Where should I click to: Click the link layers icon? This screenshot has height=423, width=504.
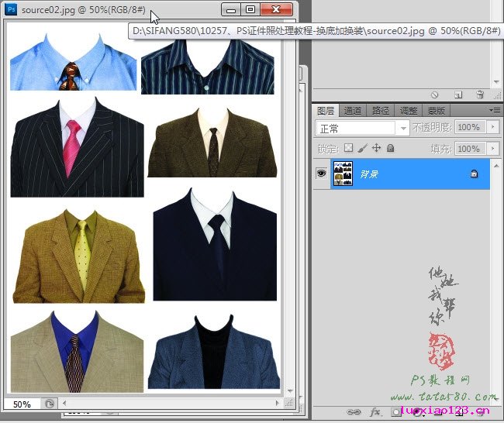pyautogui.click(x=352, y=412)
